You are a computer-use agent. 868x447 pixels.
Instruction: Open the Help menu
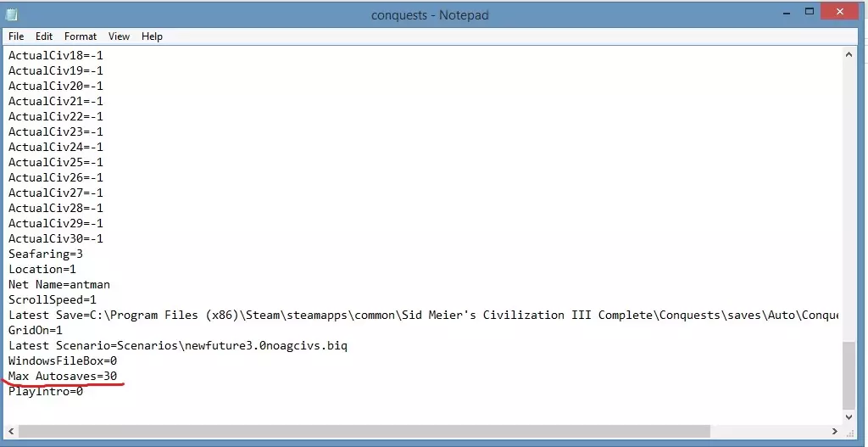click(x=152, y=36)
